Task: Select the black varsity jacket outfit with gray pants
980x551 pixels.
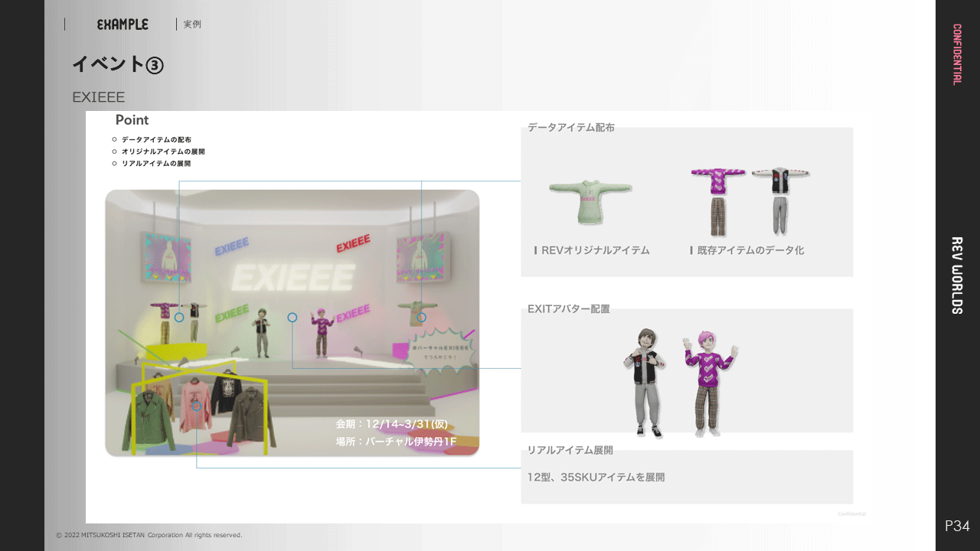Action: [x=781, y=201]
